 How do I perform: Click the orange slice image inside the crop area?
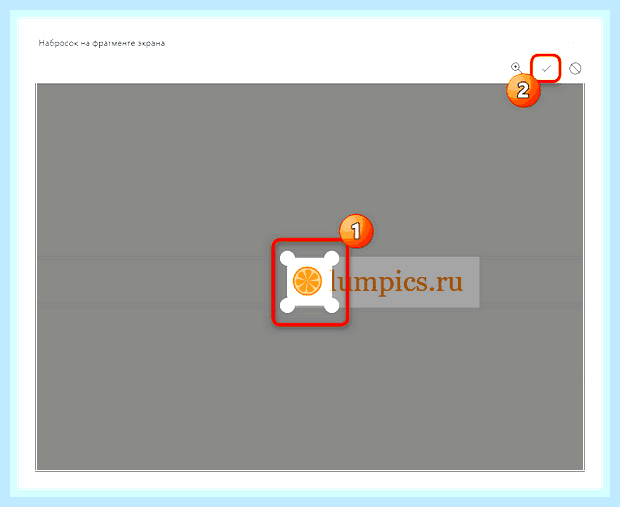click(x=307, y=281)
